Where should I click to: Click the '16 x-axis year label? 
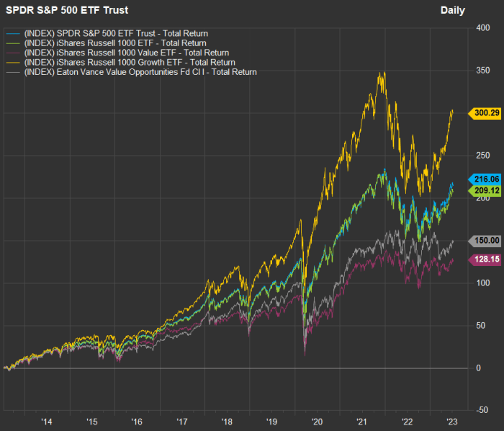pyautogui.click(x=137, y=422)
